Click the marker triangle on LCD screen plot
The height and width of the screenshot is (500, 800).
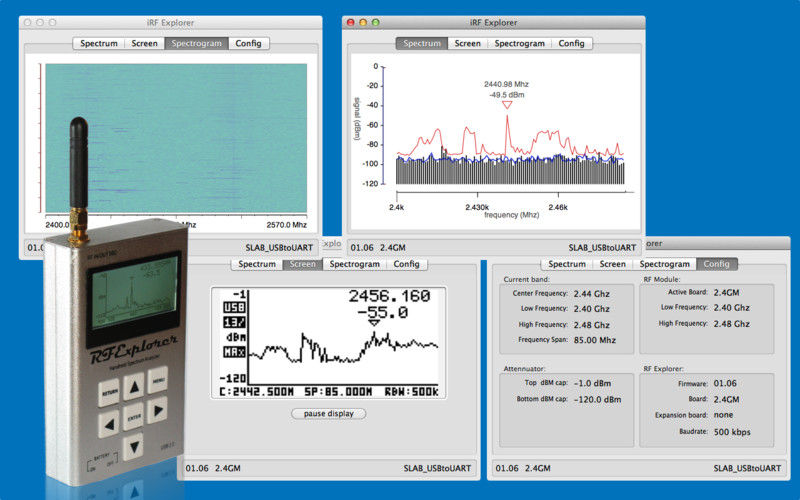(x=374, y=323)
